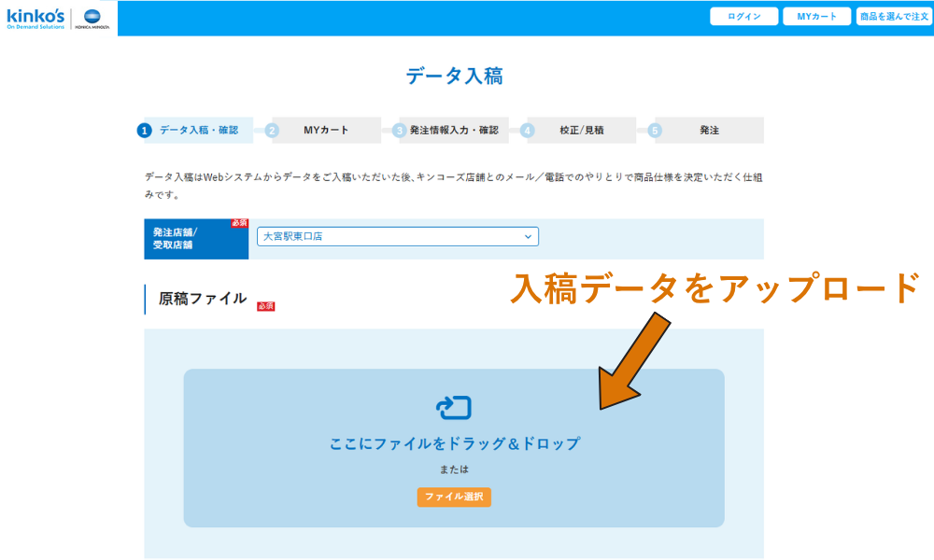Click the 発注店舗/受取店舗 label

(x=176, y=239)
